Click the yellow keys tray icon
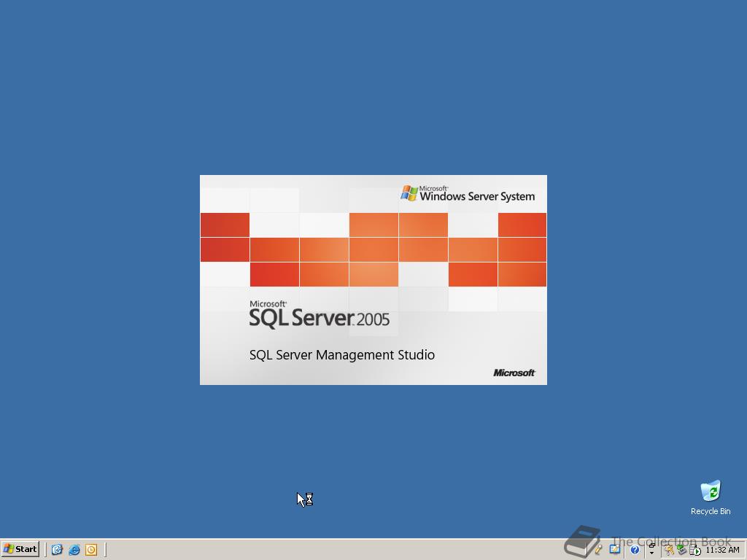747x560 pixels. click(x=670, y=550)
